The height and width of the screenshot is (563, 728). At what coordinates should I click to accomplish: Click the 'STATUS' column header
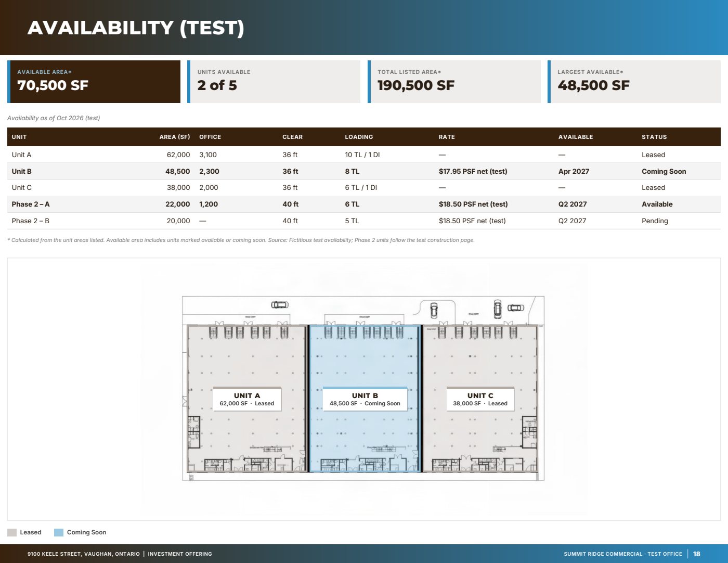(654, 137)
